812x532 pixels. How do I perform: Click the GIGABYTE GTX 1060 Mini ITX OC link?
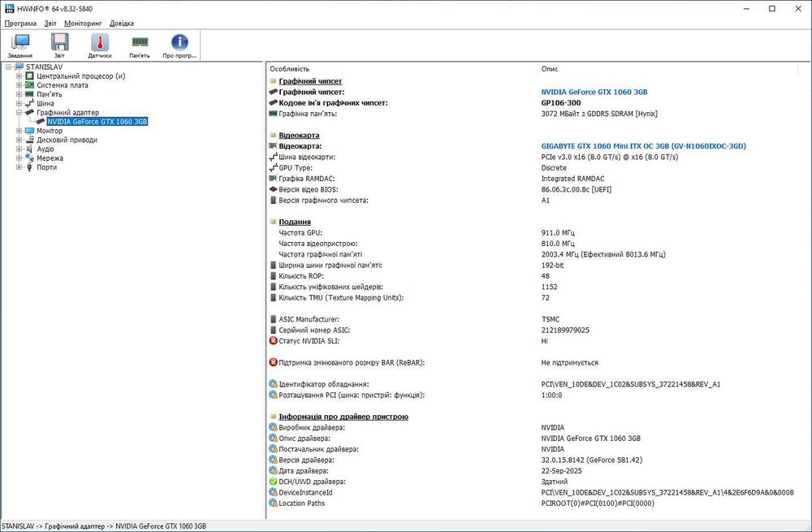pyautogui.click(x=644, y=146)
